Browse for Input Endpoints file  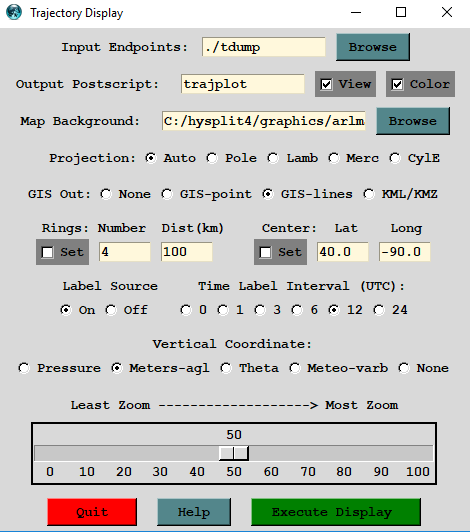[x=373, y=47]
